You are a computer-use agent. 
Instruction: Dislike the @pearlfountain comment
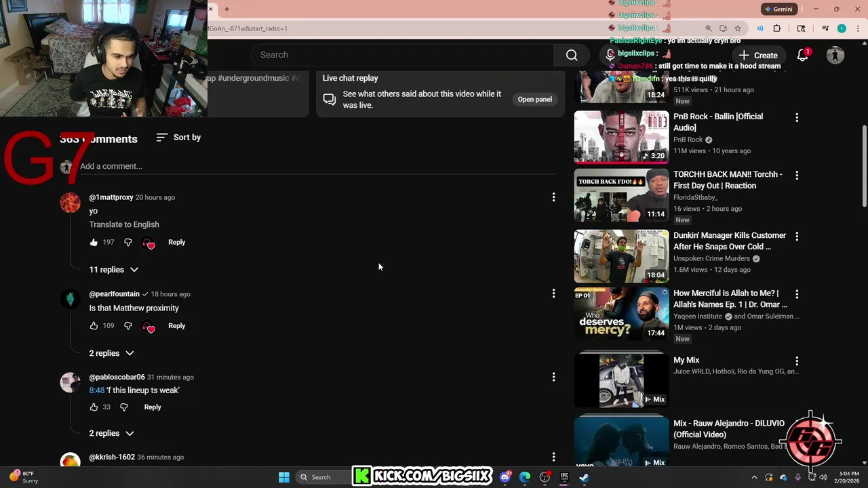click(x=128, y=325)
